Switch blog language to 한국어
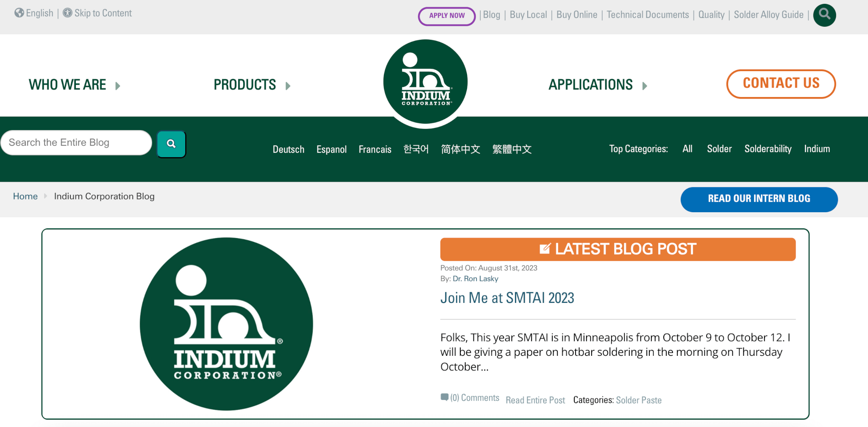 [416, 149]
